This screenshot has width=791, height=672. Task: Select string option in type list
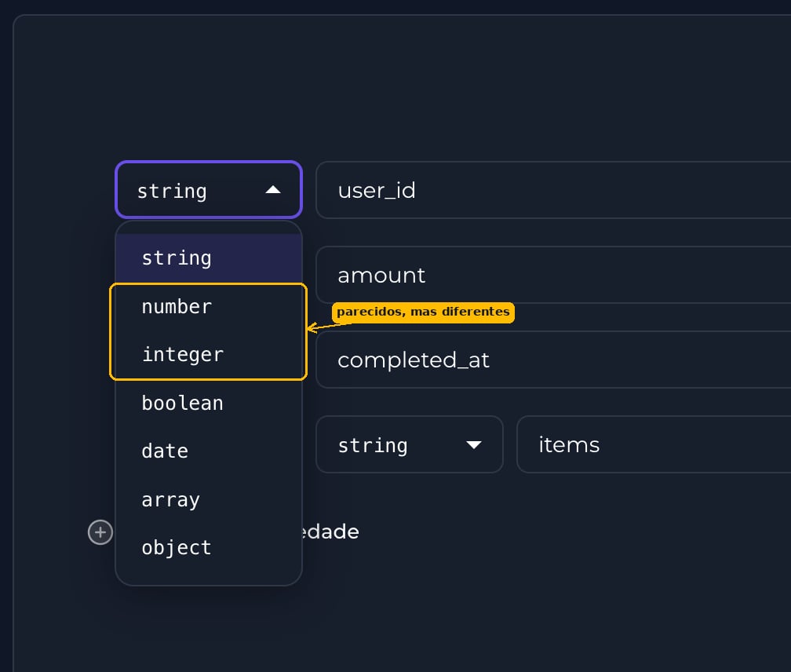coord(209,258)
